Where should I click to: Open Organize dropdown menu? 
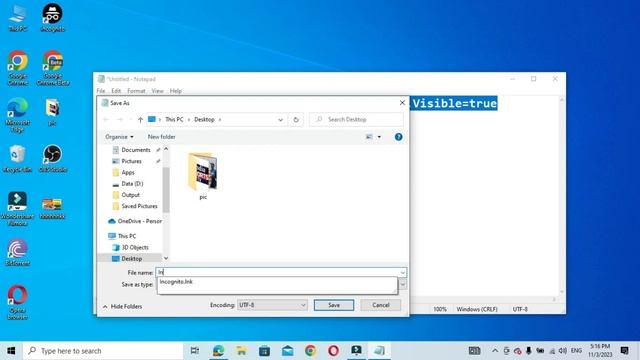click(119, 137)
